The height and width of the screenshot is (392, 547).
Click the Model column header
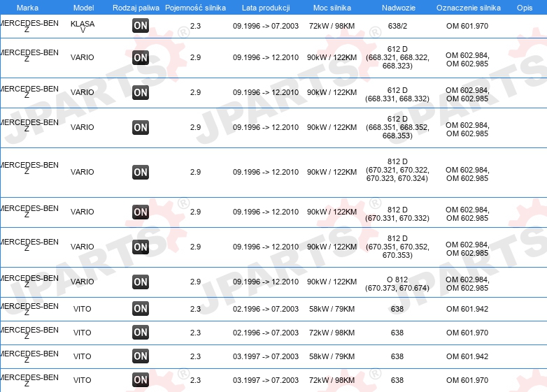[84, 8]
